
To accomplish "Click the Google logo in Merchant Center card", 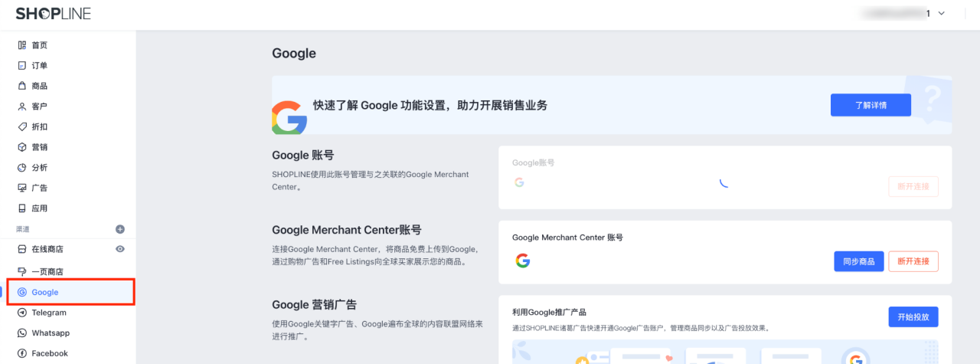I will tap(523, 261).
